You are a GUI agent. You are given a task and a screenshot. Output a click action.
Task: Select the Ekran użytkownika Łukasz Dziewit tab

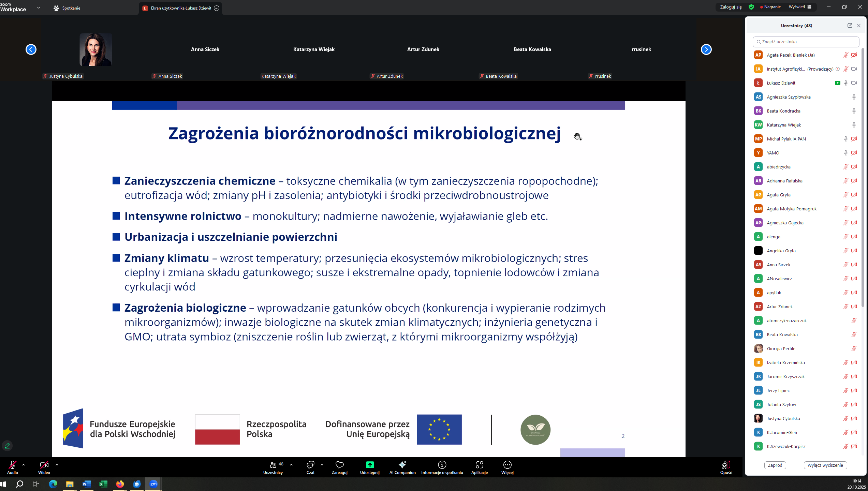[181, 8]
